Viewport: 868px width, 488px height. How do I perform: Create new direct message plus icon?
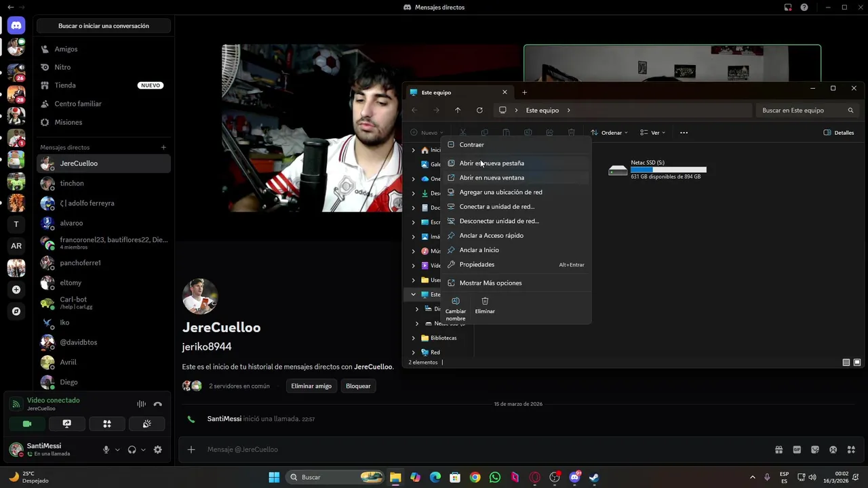(163, 147)
